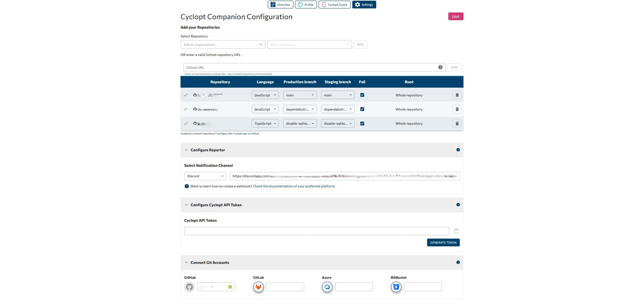
Task: Copy the Cyclopt API Token with the clipboard icon
Action: pos(456,231)
